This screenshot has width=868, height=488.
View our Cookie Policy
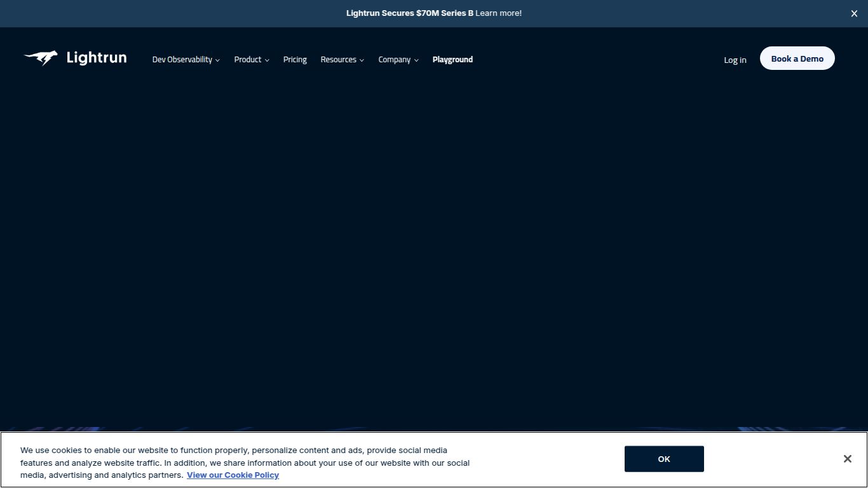coord(233,475)
